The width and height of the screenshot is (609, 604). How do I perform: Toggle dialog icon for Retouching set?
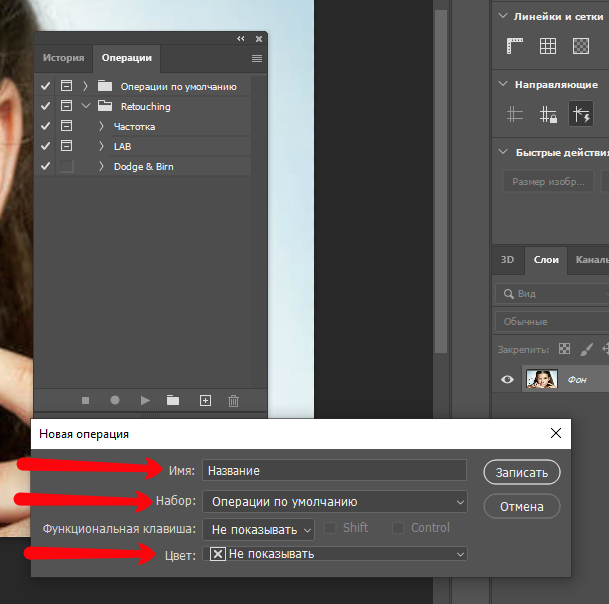[x=66, y=106]
